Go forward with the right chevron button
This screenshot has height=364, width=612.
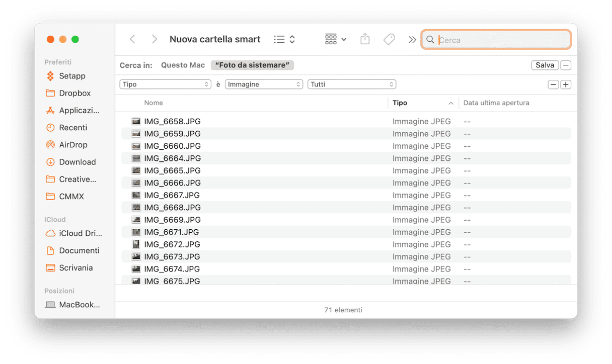click(155, 39)
